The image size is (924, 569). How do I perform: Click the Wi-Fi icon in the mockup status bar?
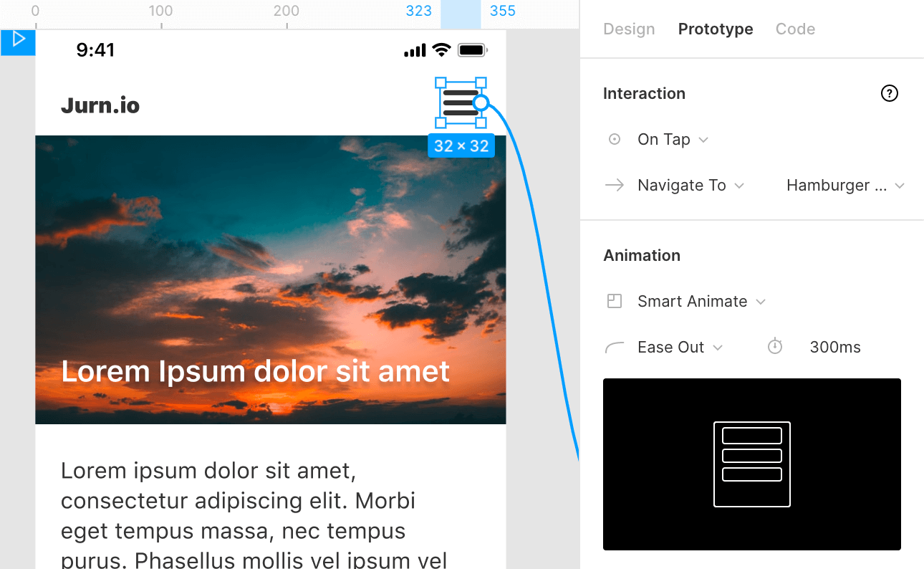click(x=441, y=49)
